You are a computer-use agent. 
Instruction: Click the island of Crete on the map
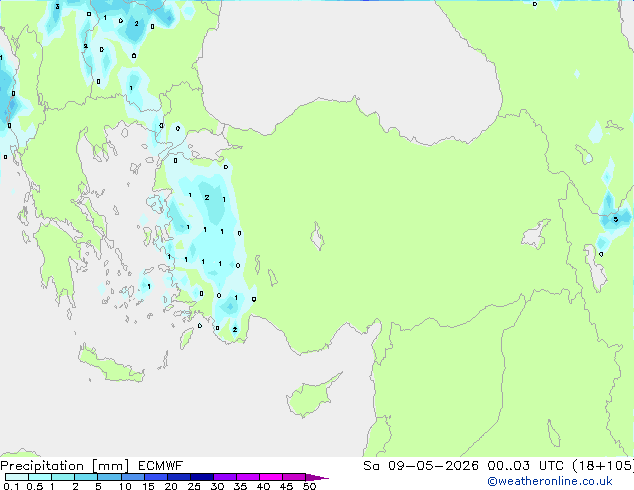click(110, 366)
